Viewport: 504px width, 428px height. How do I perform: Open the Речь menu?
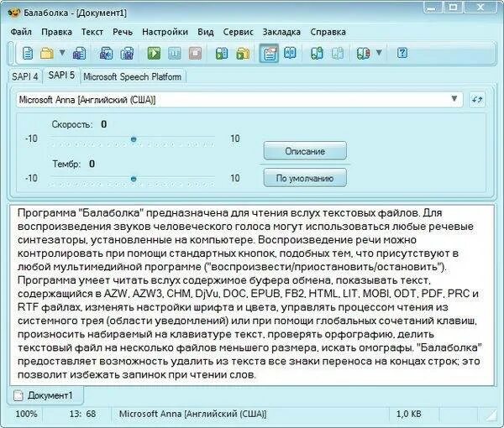(123, 32)
